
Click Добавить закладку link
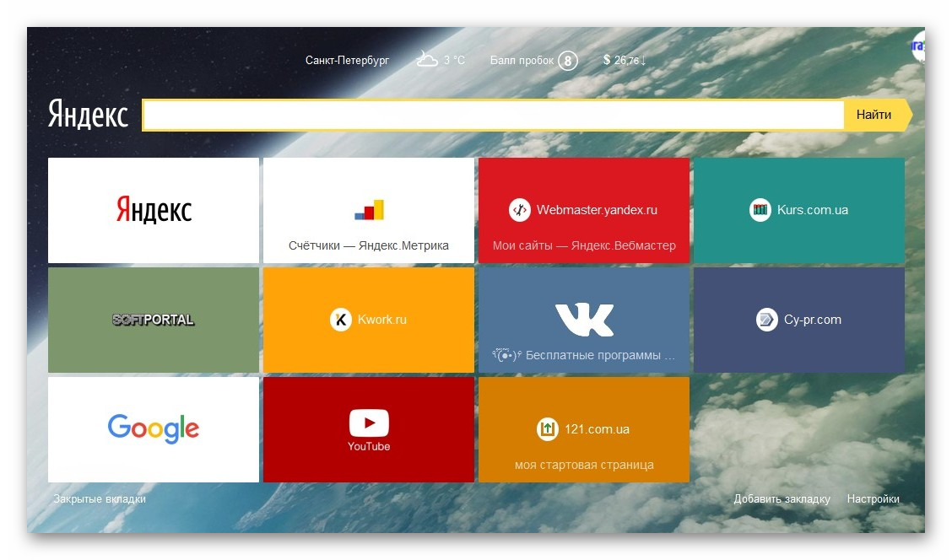782,498
